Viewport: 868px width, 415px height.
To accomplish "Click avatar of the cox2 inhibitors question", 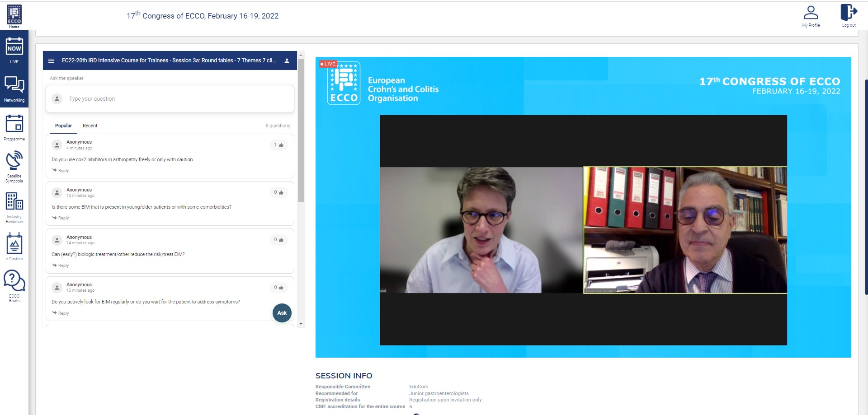I will [x=57, y=145].
